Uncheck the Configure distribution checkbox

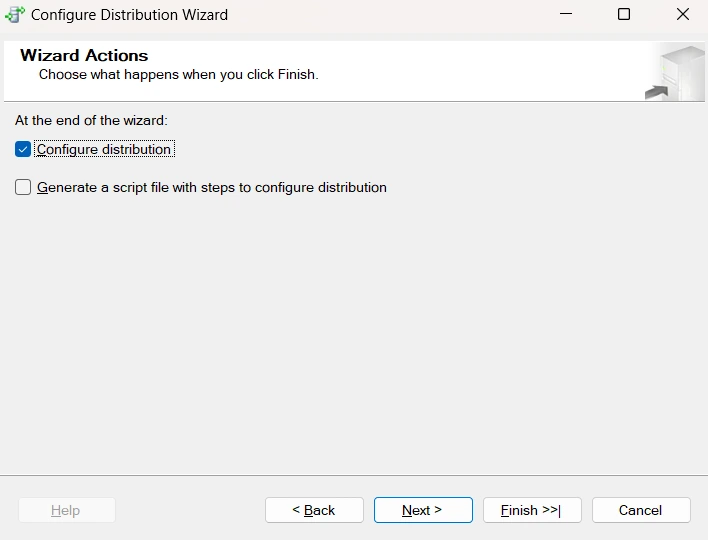pyautogui.click(x=23, y=149)
